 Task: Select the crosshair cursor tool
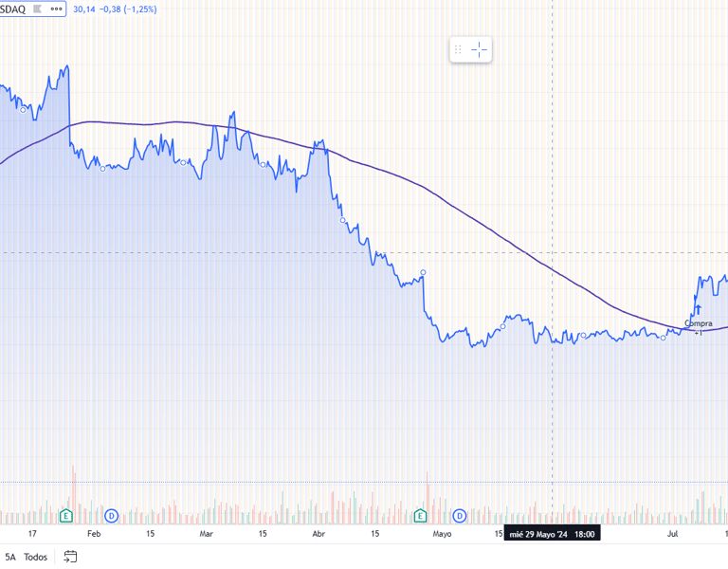[479, 49]
